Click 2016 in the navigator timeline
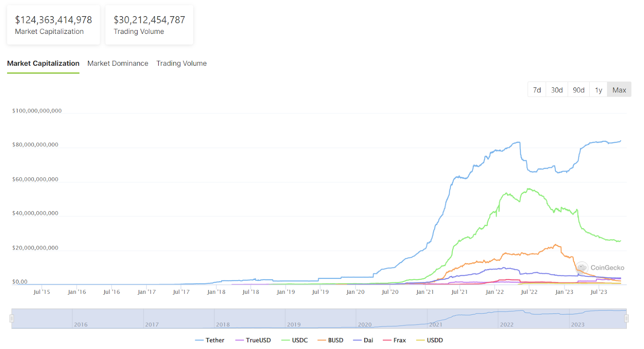 [x=81, y=324]
